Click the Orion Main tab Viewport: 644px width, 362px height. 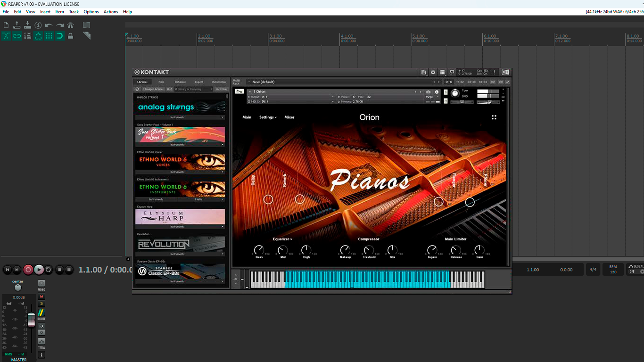pos(247,117)
